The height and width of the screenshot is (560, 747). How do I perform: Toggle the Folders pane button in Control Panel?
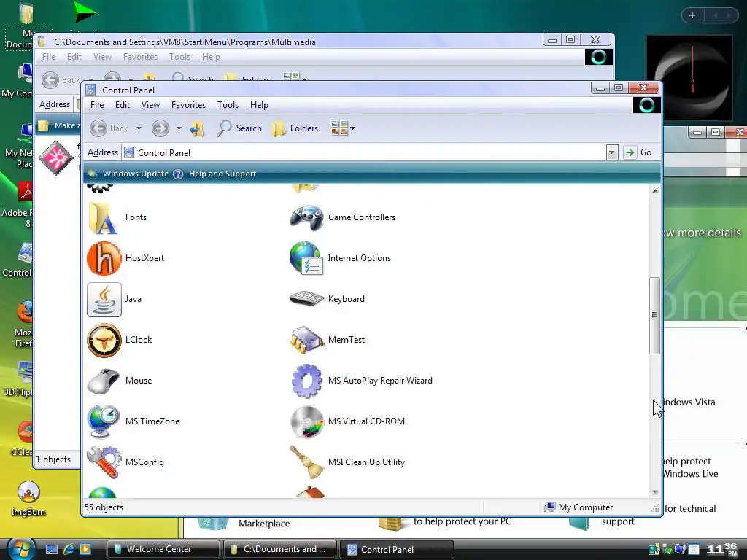295,128
